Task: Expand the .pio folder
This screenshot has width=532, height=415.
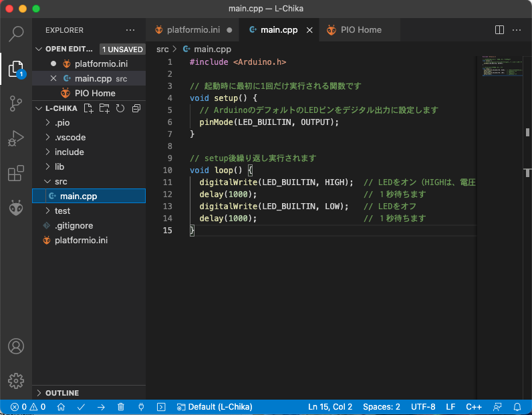Action: pos(61,122)
